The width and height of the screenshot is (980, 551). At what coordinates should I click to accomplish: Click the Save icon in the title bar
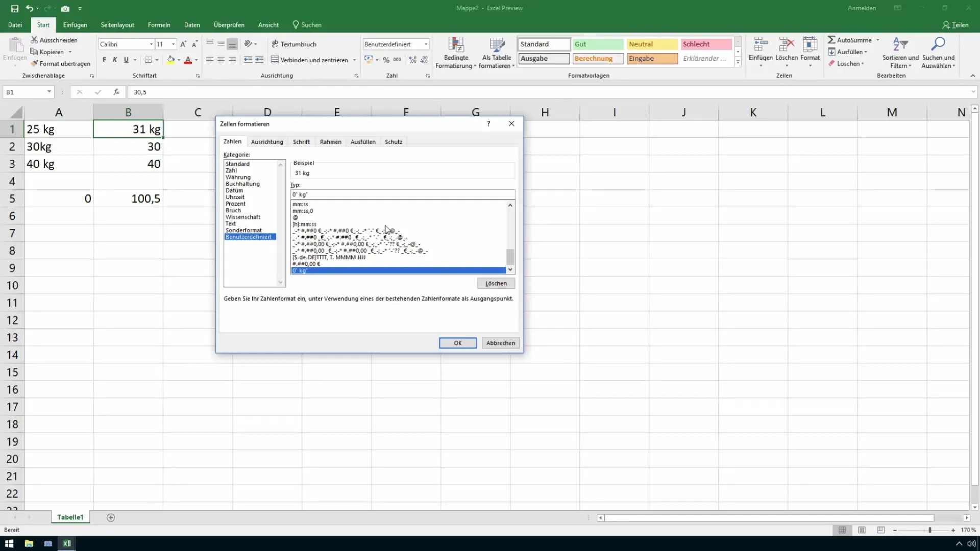(14, 9)
